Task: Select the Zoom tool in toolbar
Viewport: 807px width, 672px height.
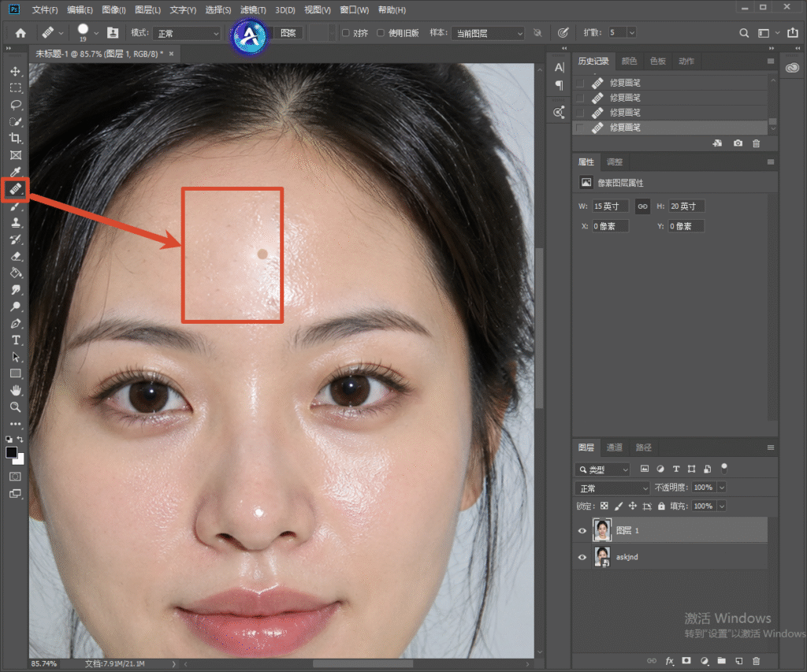Action: tap(16, 407)
